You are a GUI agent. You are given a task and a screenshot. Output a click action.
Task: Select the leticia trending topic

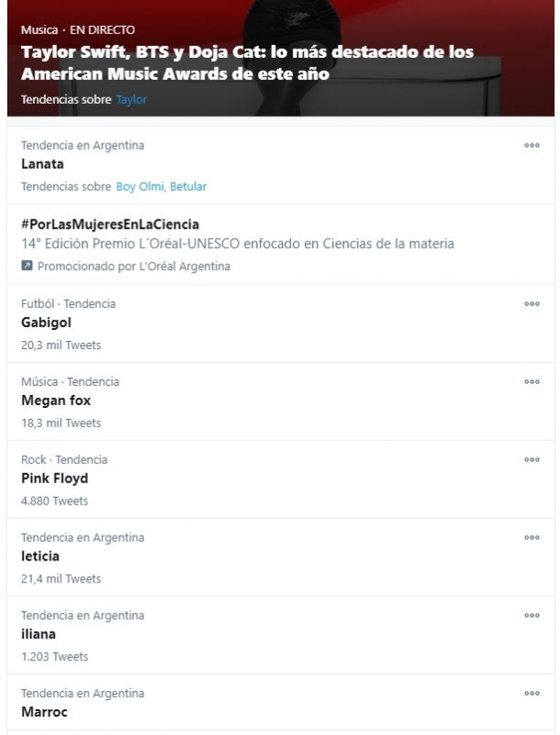[39, 557]
